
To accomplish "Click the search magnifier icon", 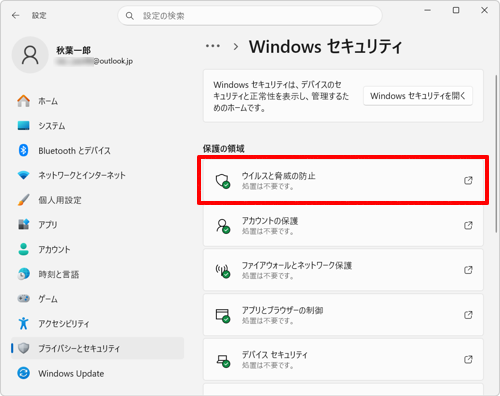I will click(x=130, y=16).
